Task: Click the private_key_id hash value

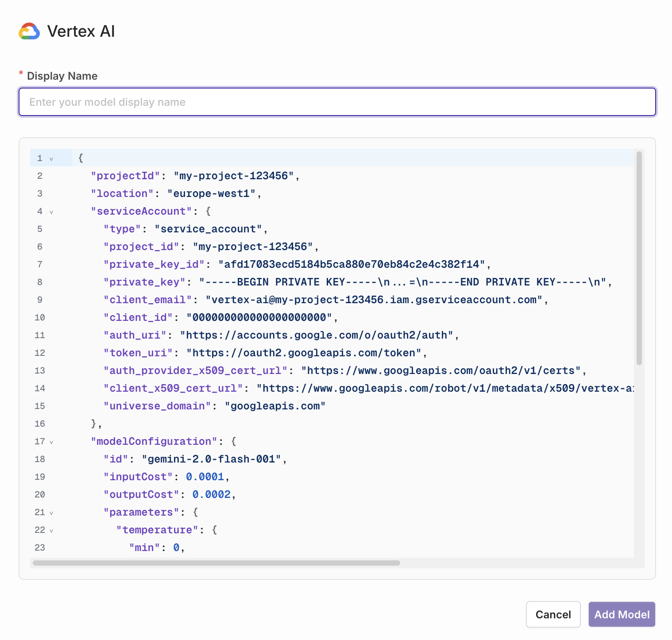Action: pos(352,264)
